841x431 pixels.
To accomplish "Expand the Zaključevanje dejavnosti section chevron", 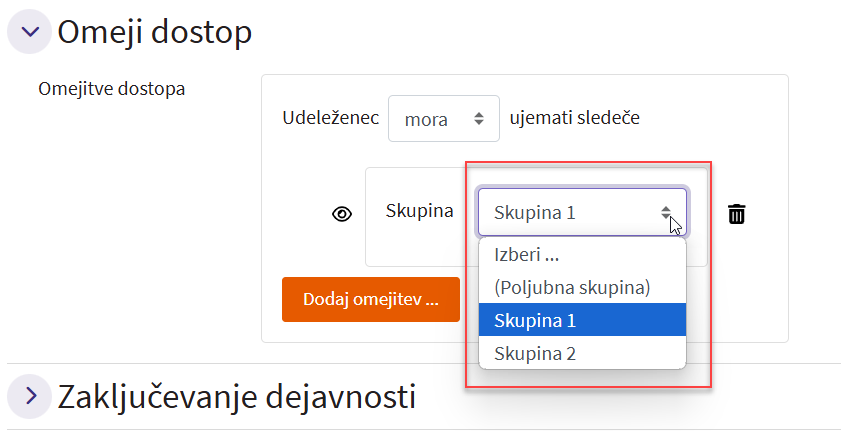I will pos(29,396).
